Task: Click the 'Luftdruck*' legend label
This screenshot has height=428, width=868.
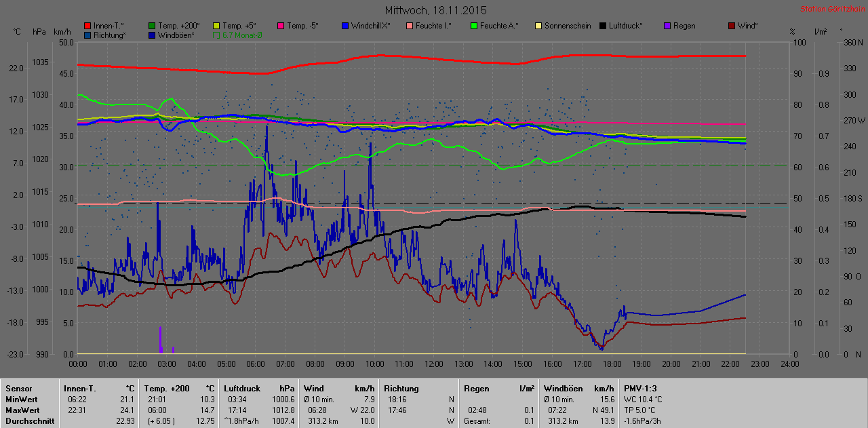Action: pos(625,26)
